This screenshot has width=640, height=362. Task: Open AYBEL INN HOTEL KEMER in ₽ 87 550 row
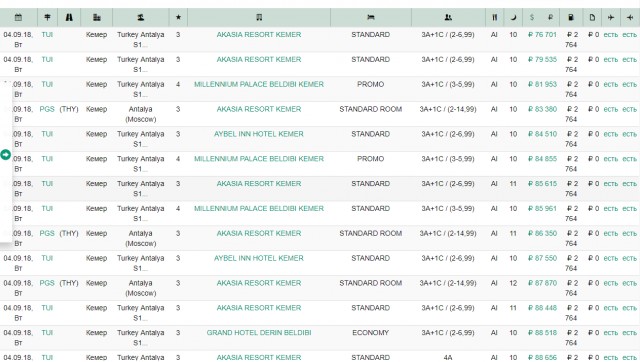pyautogui.click(x=259, y=258)
